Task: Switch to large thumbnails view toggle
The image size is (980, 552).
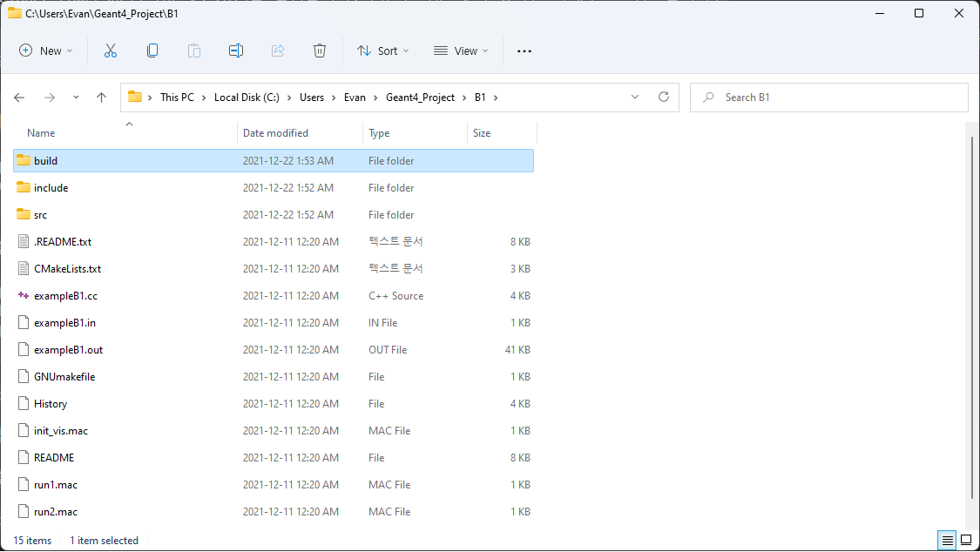Action: tap(965, 541)
